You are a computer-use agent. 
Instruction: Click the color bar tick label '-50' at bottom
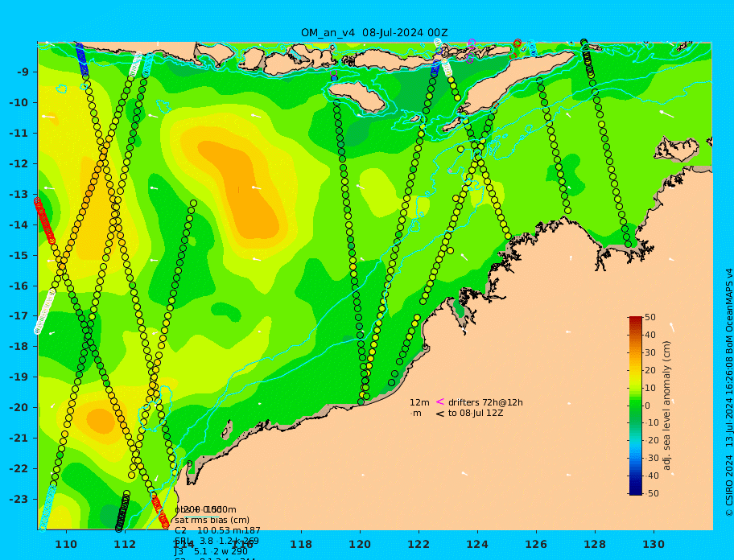pos(652,493)
